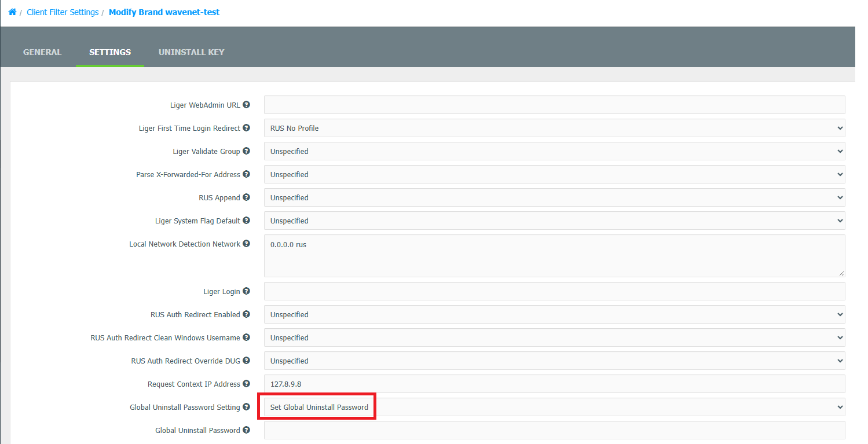This screenshot has width=868, height=444.
Task: Show help for Request Context IP Address
Action: 246,384
